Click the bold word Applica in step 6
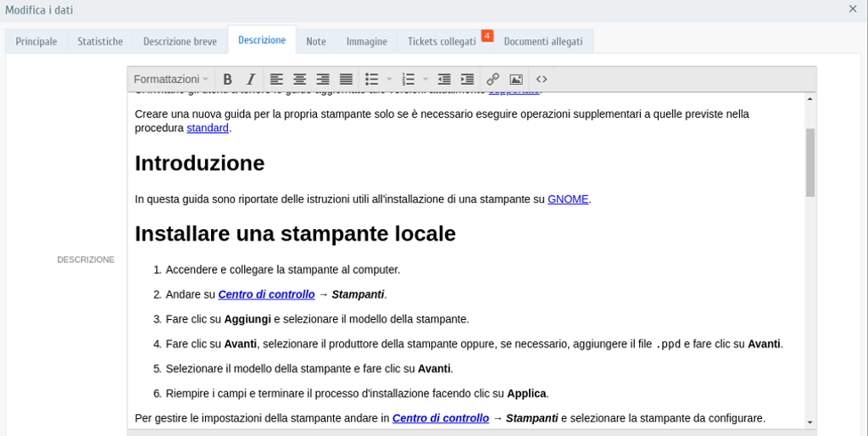868x436 pixels. click(x=527, y=394)
